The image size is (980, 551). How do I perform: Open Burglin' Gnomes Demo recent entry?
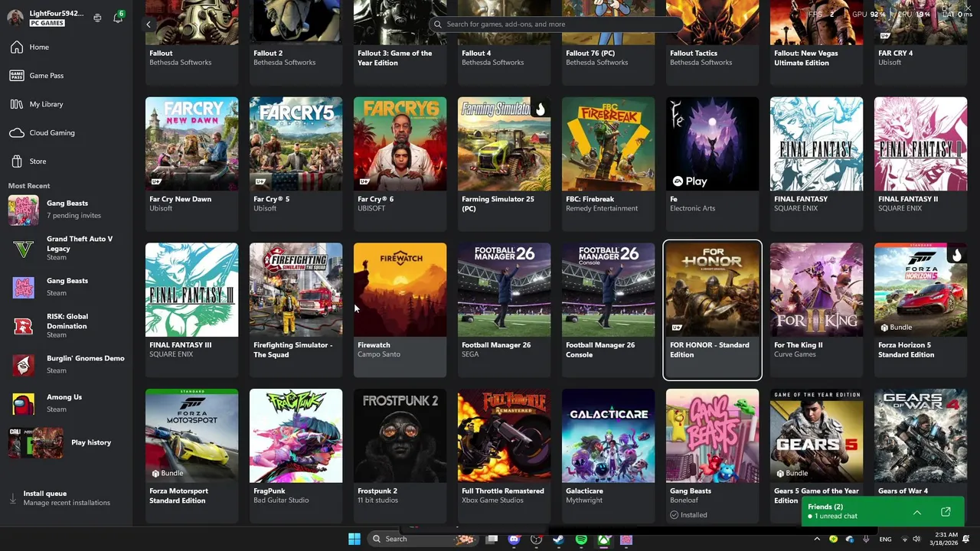65,364
